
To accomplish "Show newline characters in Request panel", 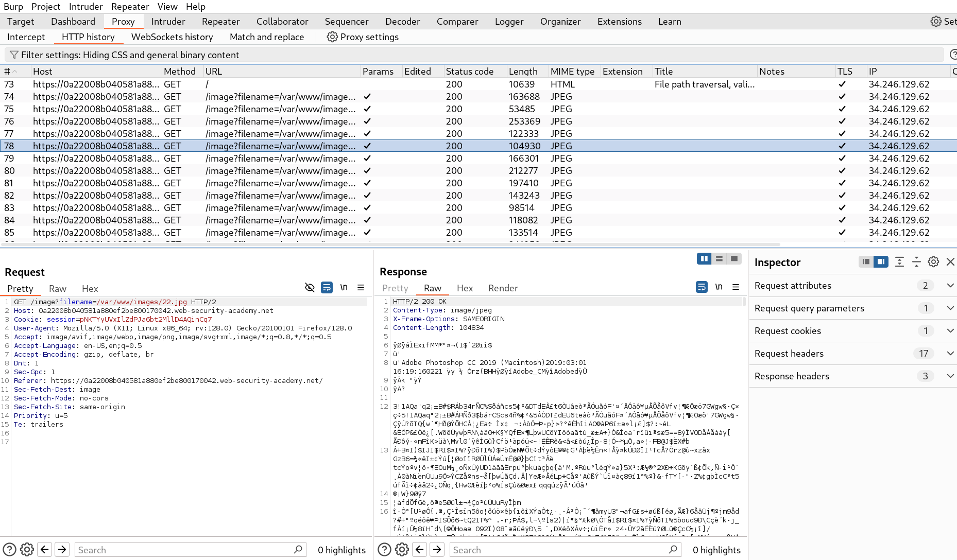I will (344, 288).
